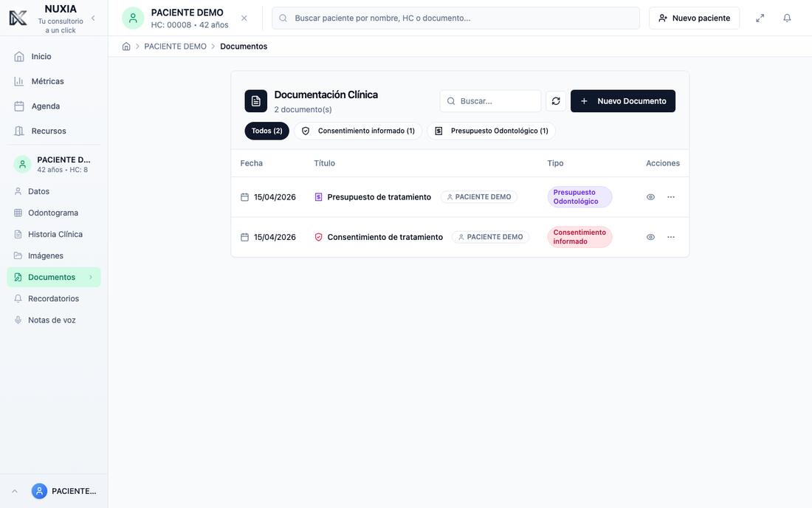Click the Documentación Clínica header icon
The width and height of the screenshot is (812, 508).
(x=256, y=101)
